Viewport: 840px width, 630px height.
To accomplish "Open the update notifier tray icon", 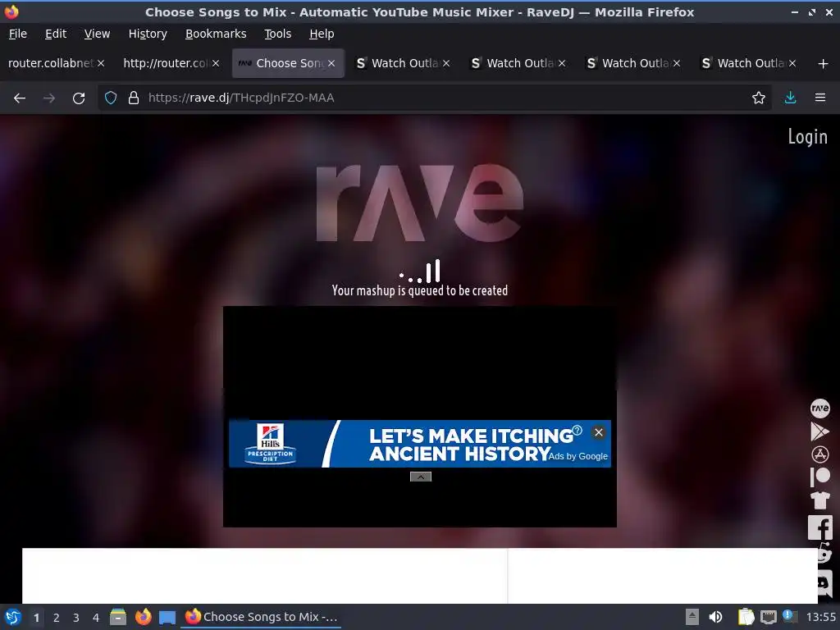I will coord(790,616).
